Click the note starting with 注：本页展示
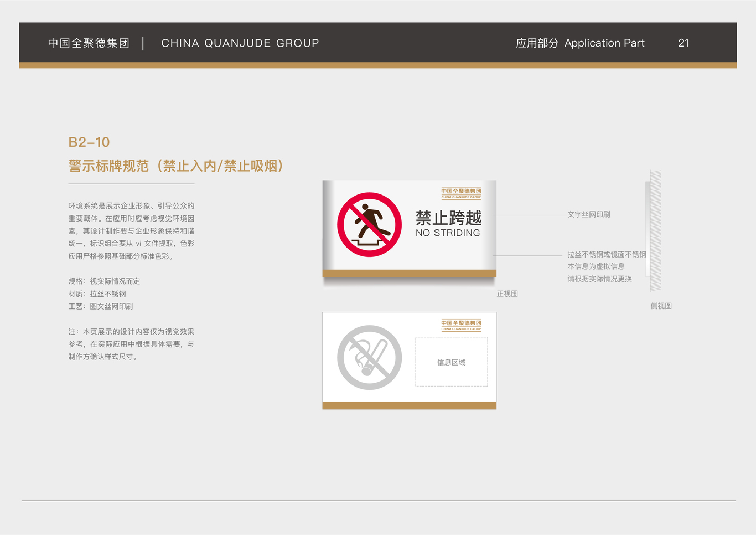This screenshot has height=535, width=756. point(131,344)
